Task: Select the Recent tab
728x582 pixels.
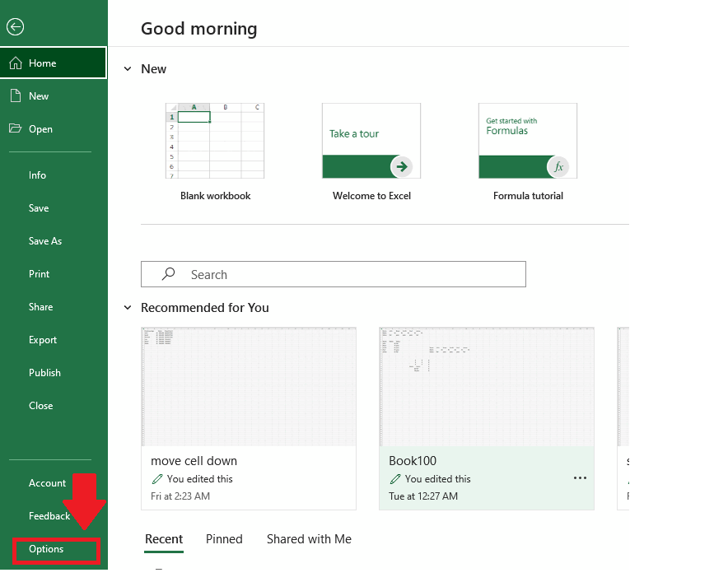Action: (x=163, y=538)
